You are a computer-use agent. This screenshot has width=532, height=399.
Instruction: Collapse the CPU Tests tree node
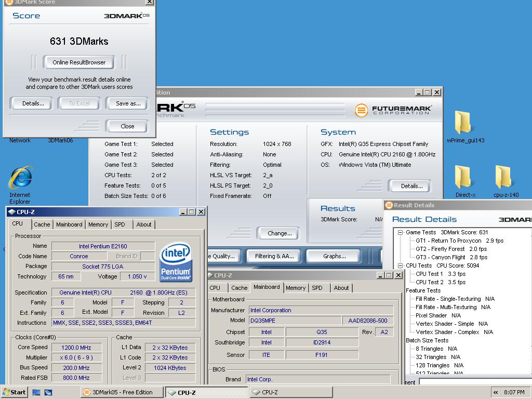(x=401, y=265)
